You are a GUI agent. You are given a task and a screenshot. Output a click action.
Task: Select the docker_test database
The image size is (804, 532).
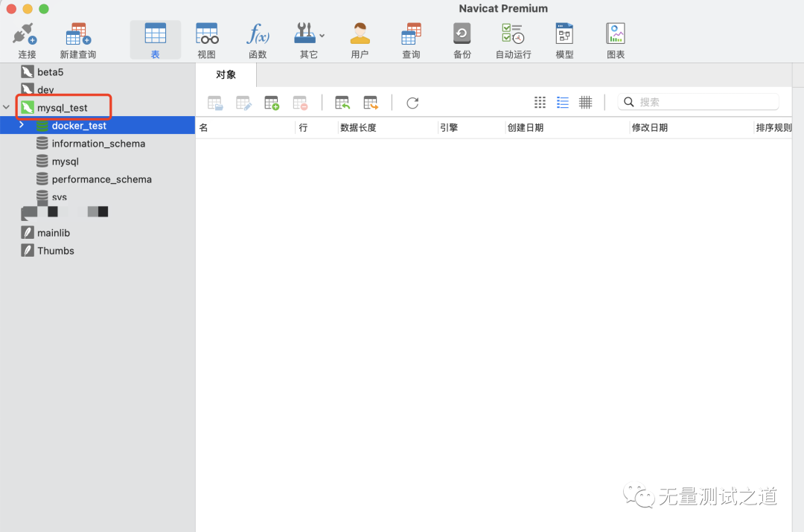[98, 126]
